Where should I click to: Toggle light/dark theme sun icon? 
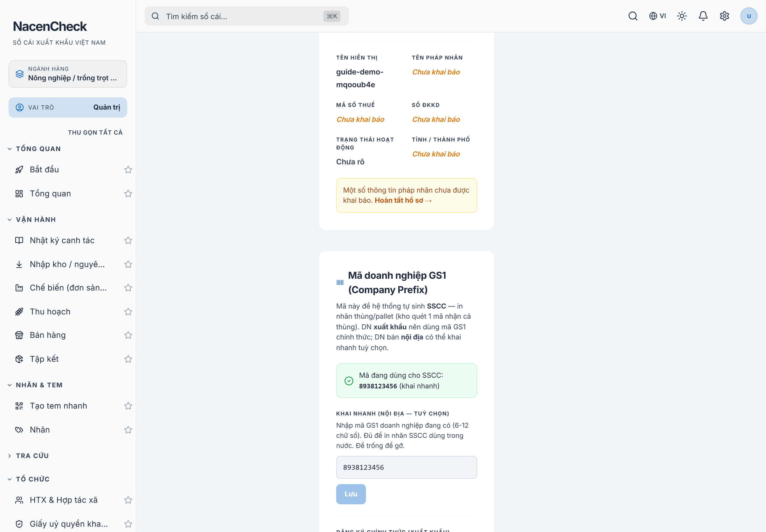[682, 16]
